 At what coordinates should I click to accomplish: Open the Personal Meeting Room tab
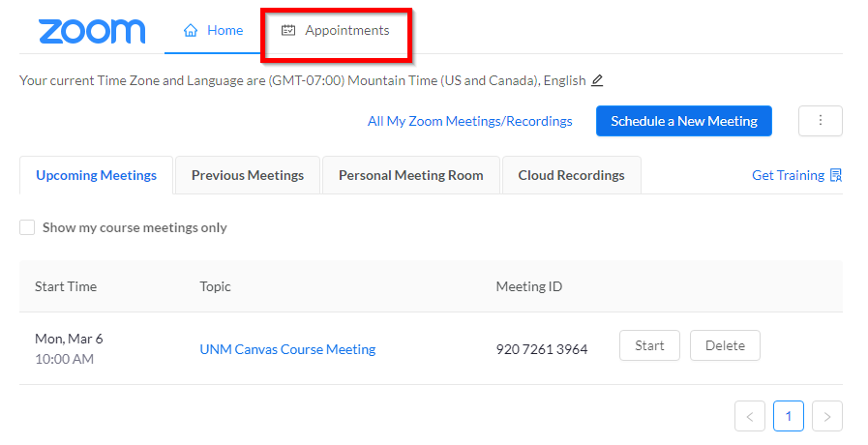click(410, 176)
